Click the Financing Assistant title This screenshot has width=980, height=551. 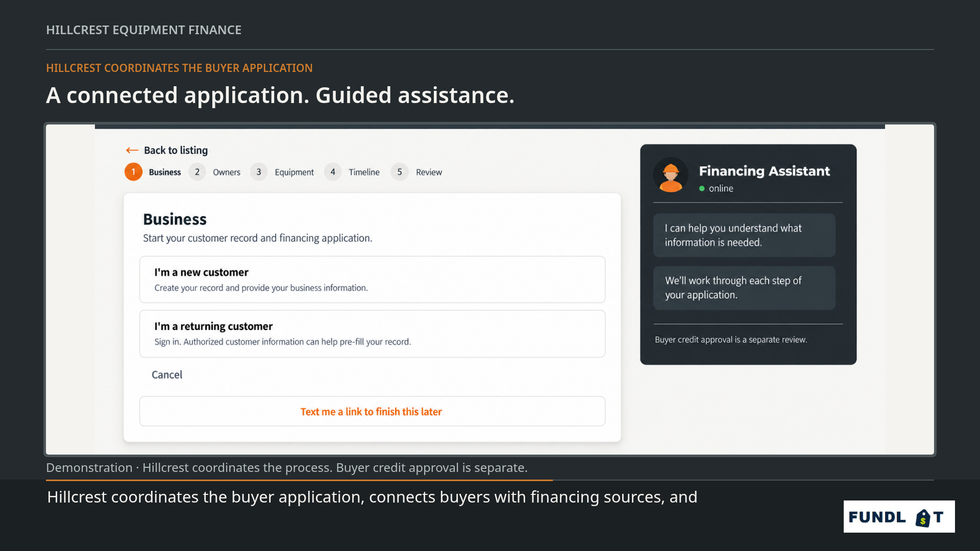764,171
